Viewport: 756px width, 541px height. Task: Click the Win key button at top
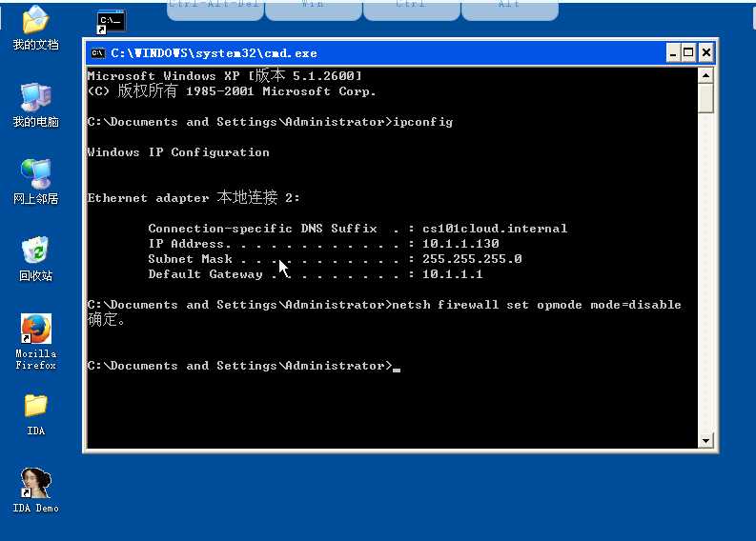[x=314, y=10]
